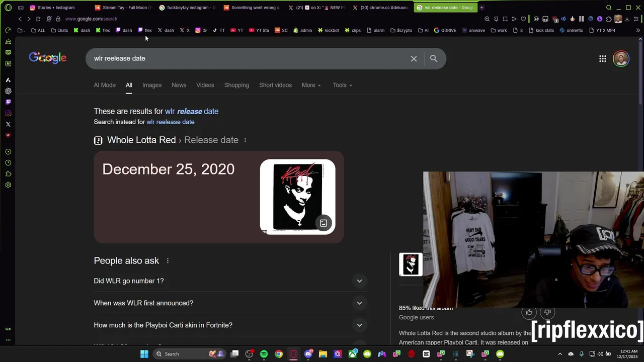This screenshot has height=362, width=644.
Task: Open the Opera menu logo
Action: (8, 8)
